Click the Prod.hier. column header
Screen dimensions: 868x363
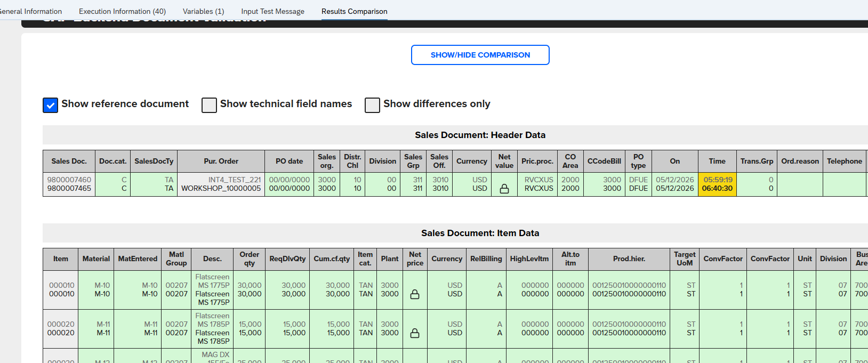(x=629, y=259)
